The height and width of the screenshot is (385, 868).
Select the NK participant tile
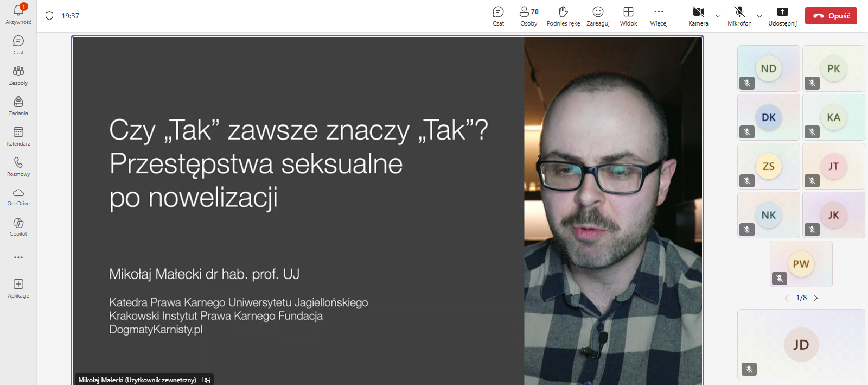[768, 215]
